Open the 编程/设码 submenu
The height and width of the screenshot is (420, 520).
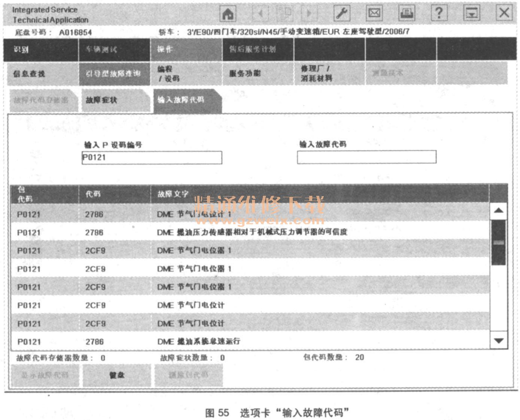186,73
